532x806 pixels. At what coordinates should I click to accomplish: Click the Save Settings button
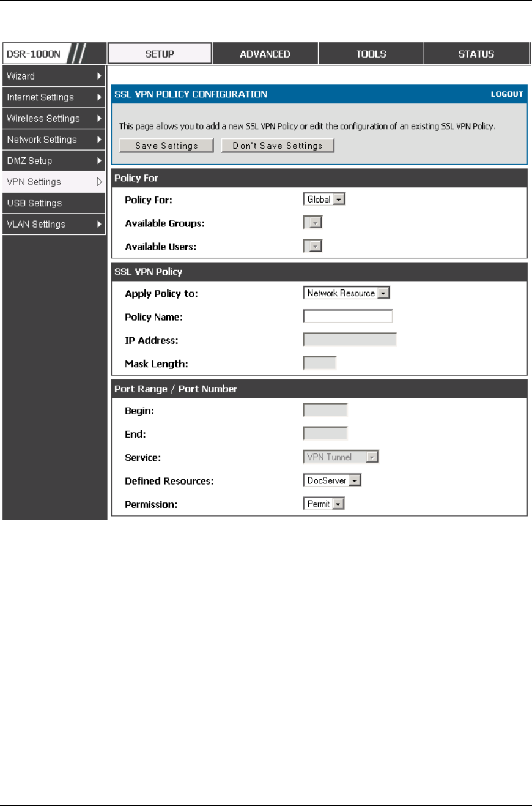166,146
